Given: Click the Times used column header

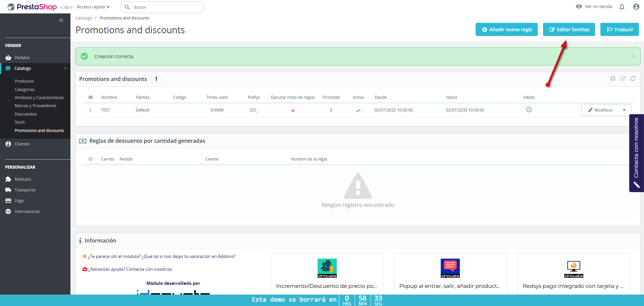Looking at the screenshot, I should (x=217, y=97).
